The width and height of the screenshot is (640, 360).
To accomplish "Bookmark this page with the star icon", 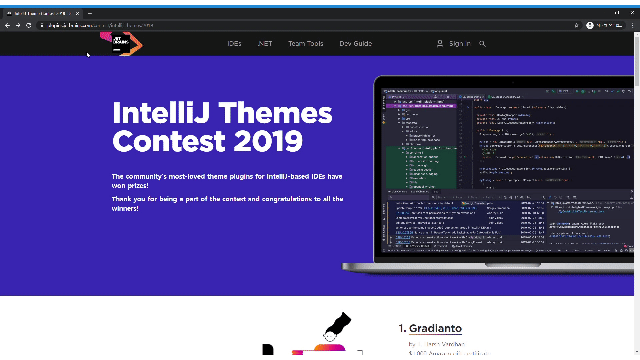I will click(x=576, y=25).
